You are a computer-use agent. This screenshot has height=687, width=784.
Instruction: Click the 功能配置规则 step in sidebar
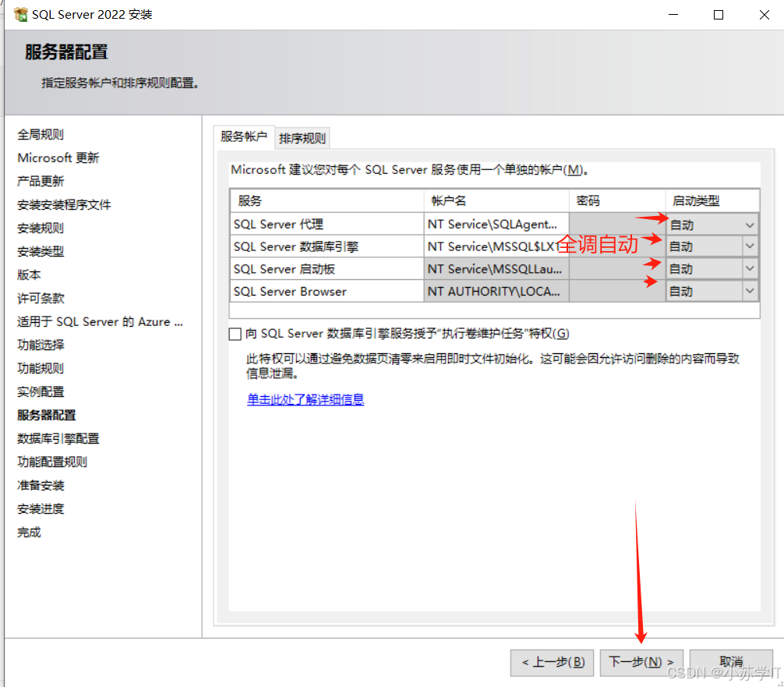(x=52, y=462)
